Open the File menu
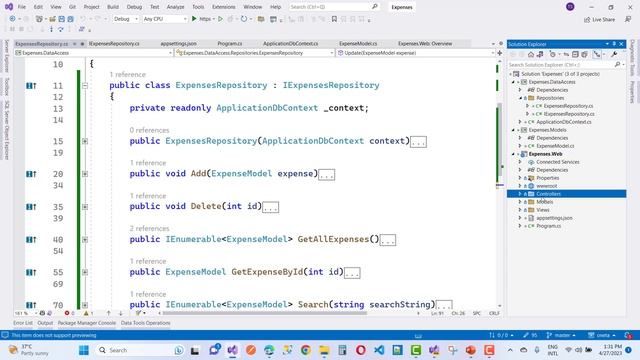This screenshot has width=640, height=360. pyautogui.click(x=22, y=7)
